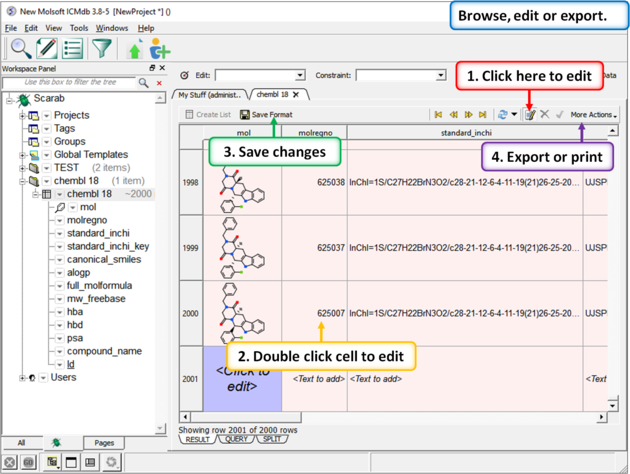Click the magnifying glass search tool icon
The height and width of the screenshot is (474, 630).
click(19, 48)
